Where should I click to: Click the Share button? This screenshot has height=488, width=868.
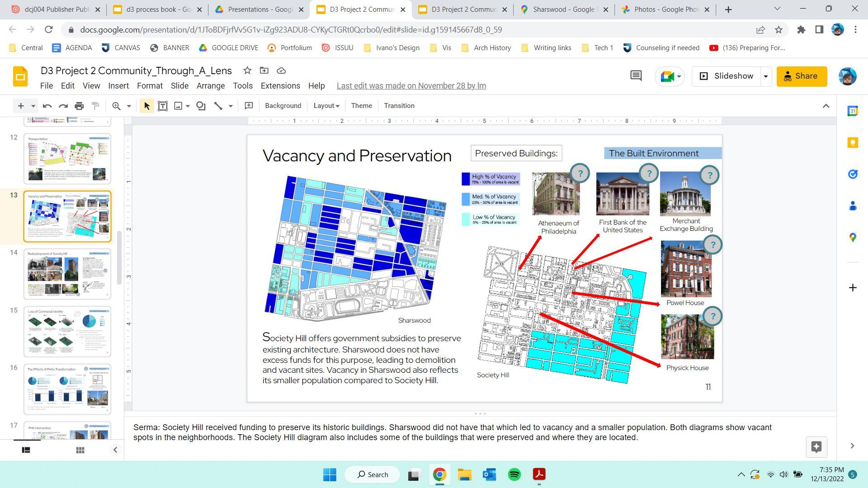[801, 76]
